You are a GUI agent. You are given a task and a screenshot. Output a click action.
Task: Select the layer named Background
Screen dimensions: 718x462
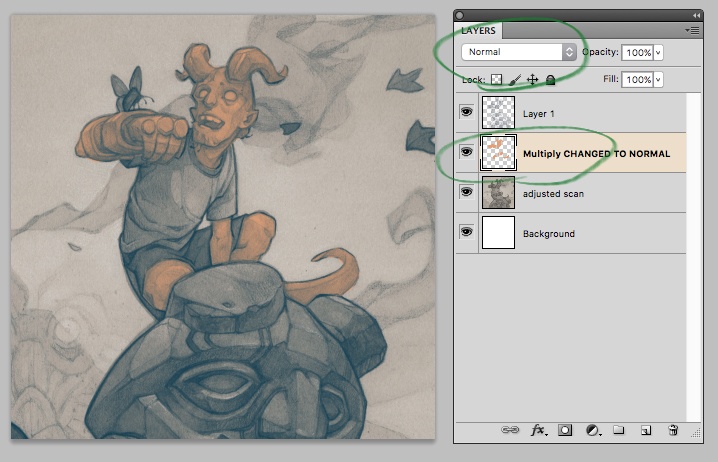[549, 234]
